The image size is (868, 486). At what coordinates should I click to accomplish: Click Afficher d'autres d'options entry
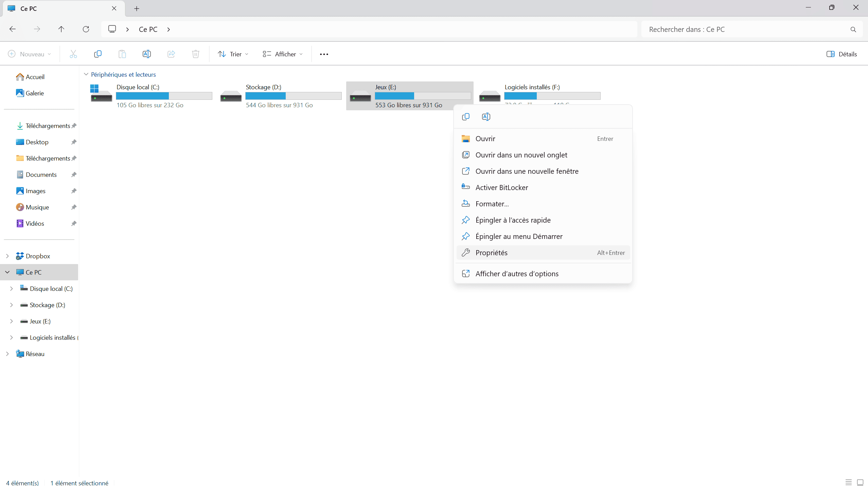pos(517,274)
